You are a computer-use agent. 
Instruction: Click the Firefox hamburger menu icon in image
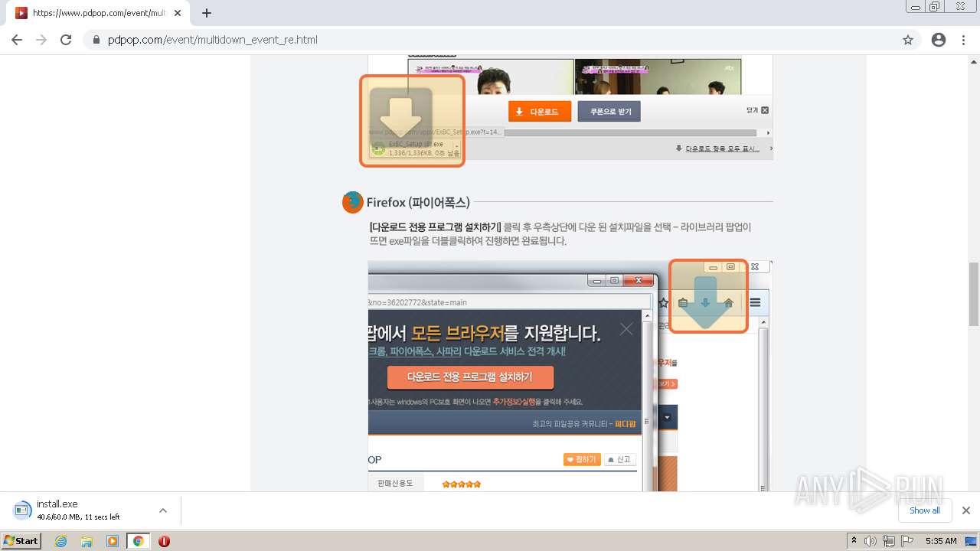755,303
